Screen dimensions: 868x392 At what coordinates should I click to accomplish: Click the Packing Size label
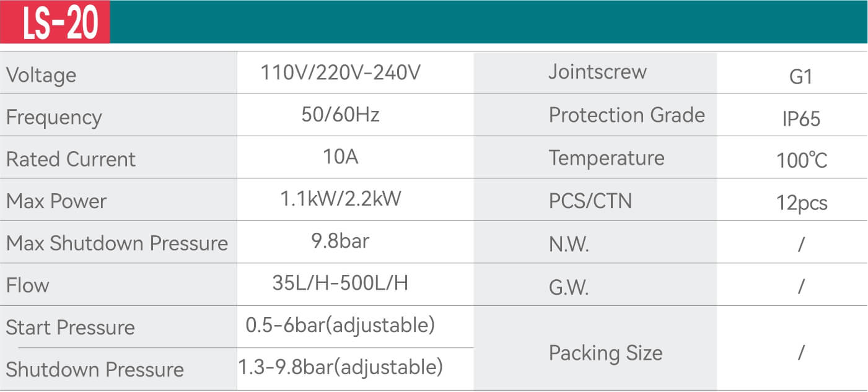[605, 353]
